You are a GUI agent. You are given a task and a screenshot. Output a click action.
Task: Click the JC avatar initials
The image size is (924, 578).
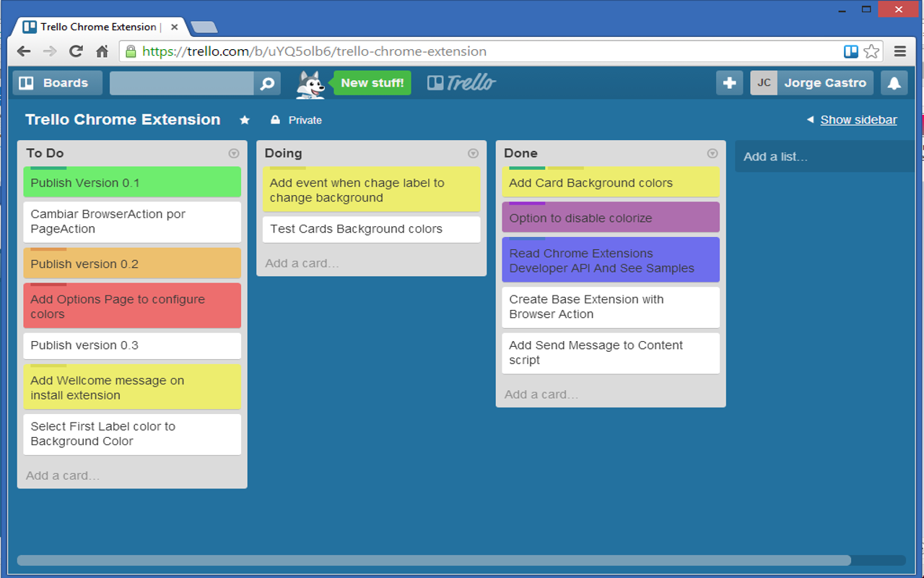coord(764,83)
